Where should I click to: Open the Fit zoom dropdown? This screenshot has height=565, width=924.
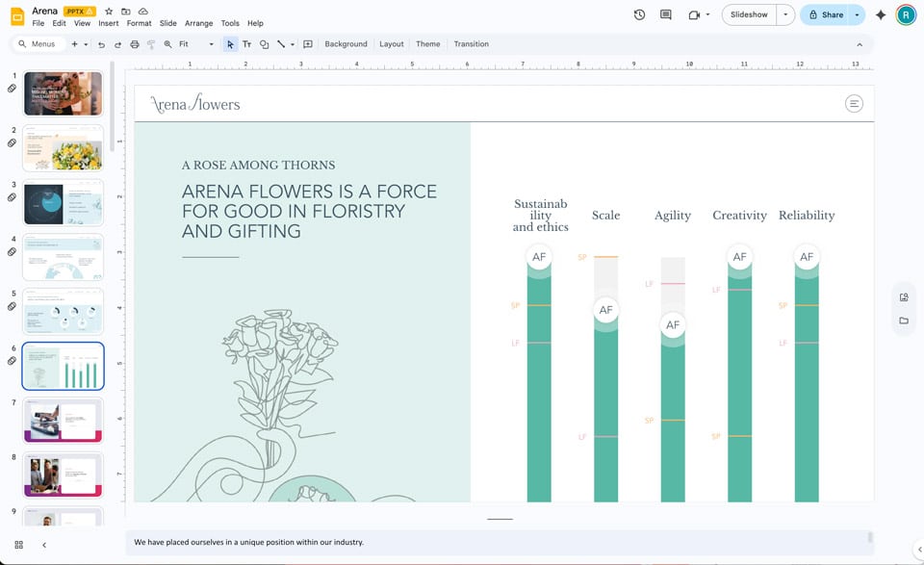click(196, 44)
